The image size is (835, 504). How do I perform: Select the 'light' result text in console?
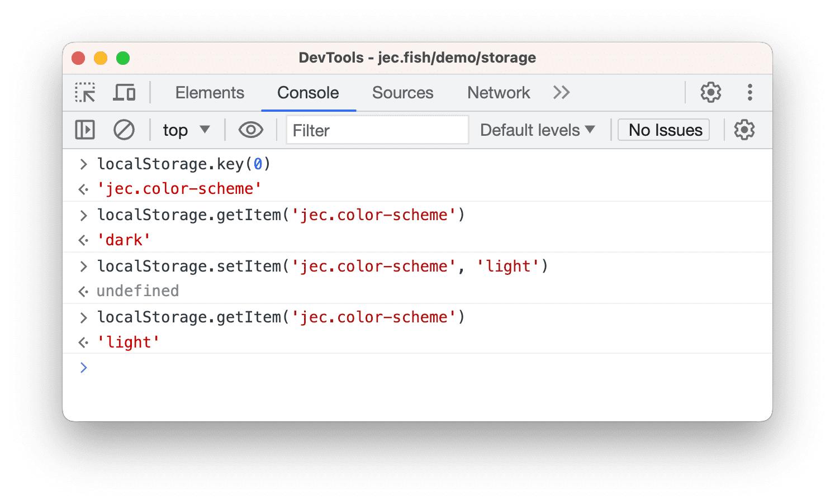(129, 341)
